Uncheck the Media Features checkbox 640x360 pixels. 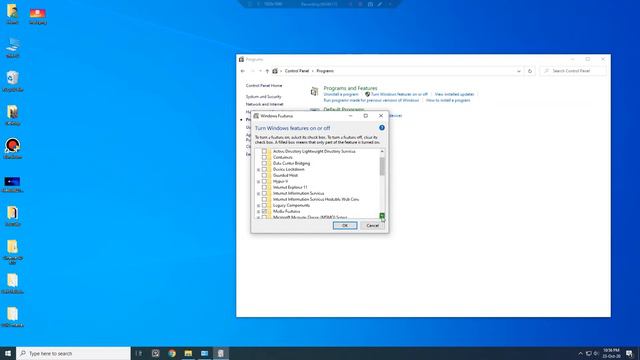coord(264,211)
